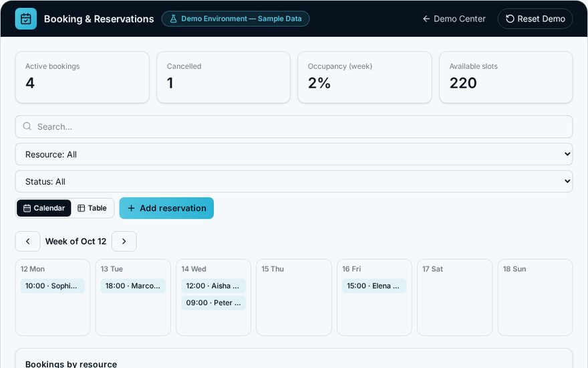Reset the demo data
The width and height of the screenshot is (588, 368).
point(535,19)
